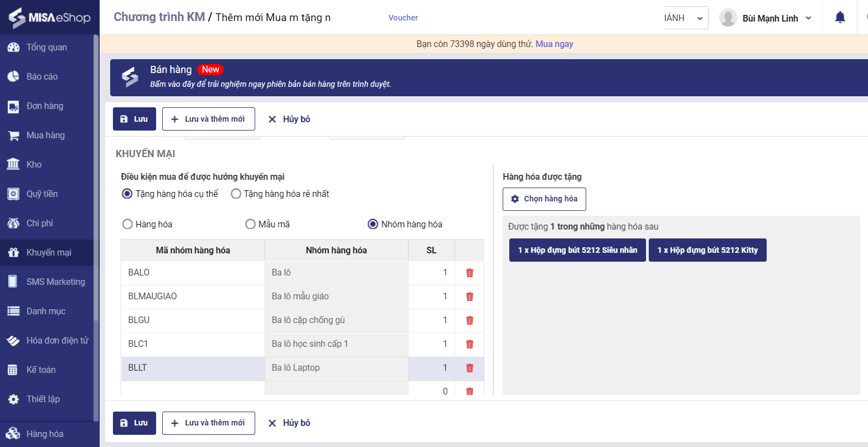Image resolution: width=868 pixels, height=447 pixels.
Task: Click the Ba lô mẫu giáo cell
Action: 337,297
